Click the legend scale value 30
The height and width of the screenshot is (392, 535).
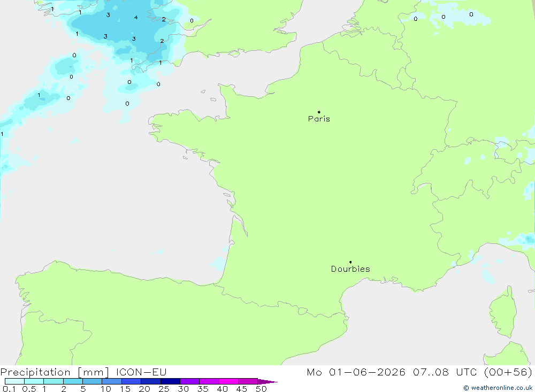pyautogui.click(x=183, y=389)
